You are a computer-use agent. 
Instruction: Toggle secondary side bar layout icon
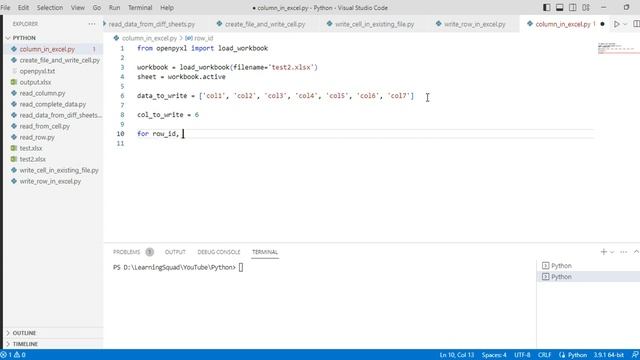tap(573, 7)
